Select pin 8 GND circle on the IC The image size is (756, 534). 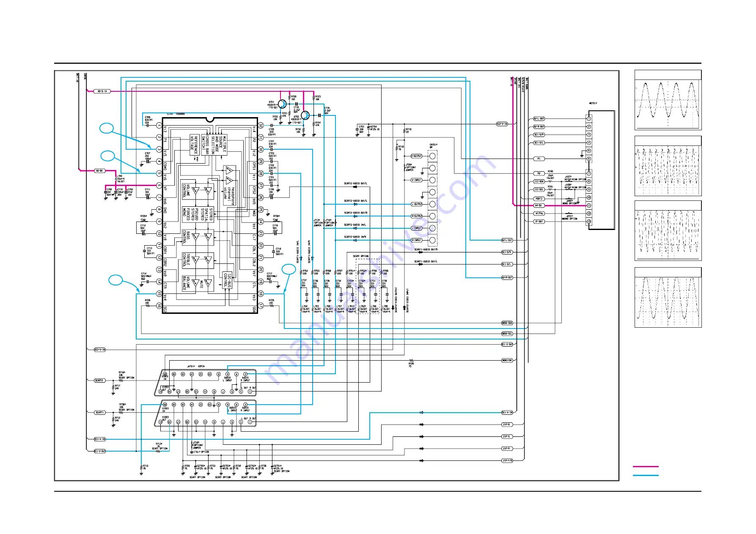[x=159, y=209]
